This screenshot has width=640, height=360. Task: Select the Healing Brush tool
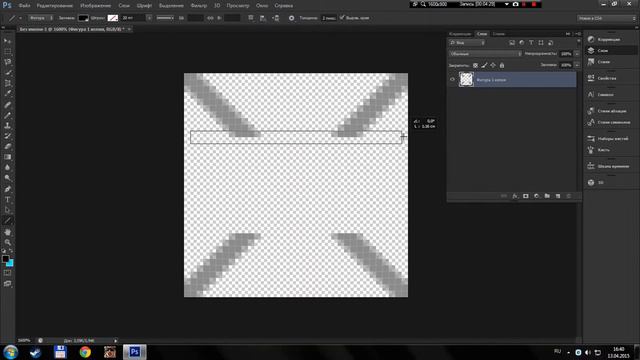coord(7,105)
